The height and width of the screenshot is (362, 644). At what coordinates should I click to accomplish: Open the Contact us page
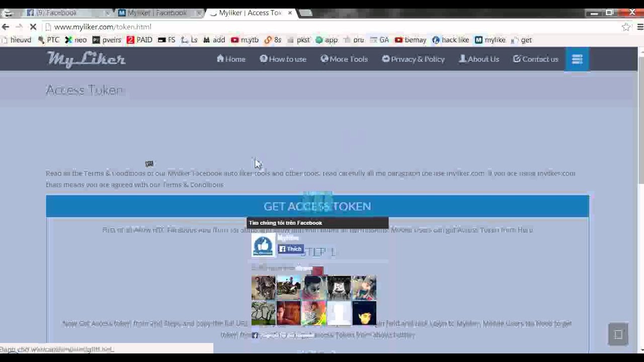(x=535, y=59)
